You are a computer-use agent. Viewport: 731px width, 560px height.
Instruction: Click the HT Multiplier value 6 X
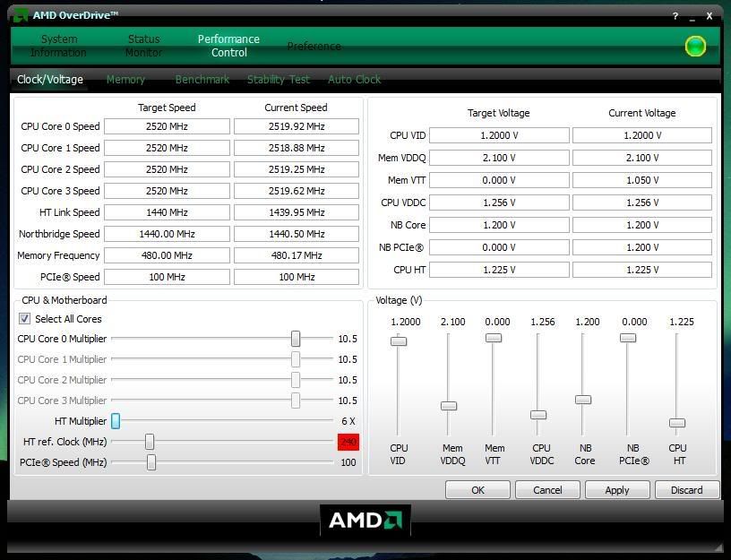[x=348, y=421]
